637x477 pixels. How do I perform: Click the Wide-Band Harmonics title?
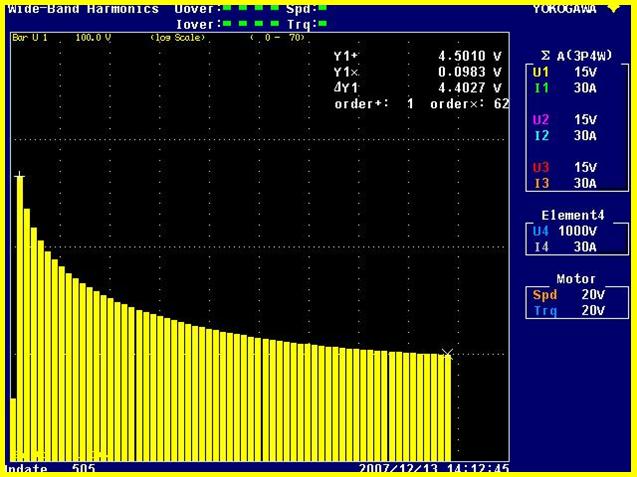pos(83,9)
